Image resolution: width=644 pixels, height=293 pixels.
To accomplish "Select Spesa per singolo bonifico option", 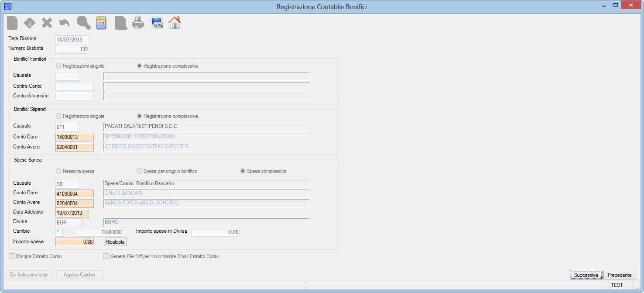I will 167,171.
